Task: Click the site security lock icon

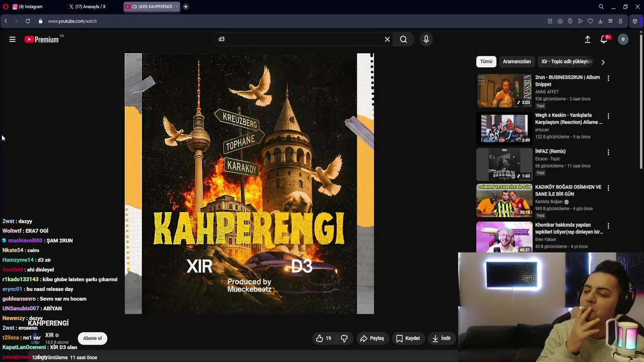Action: pos(41,21)
